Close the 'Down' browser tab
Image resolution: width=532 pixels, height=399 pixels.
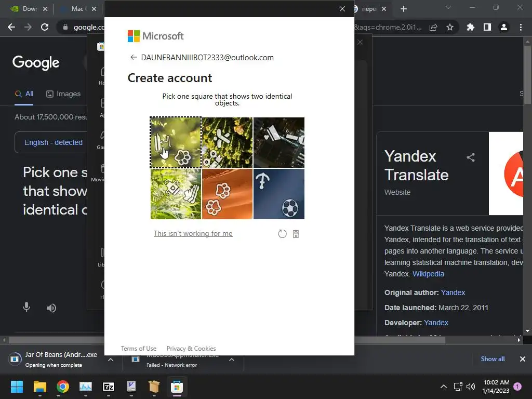click(45, 9)
